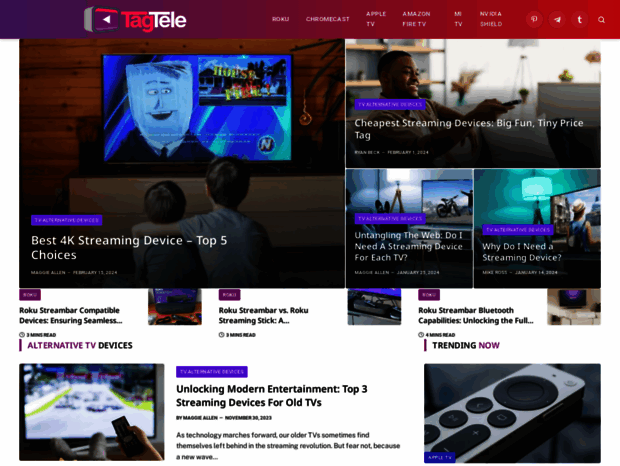The width and height of the screenshot is (620, 466).
Task: Click the February 1, 2024 date text
Action: [x=408, y=152]
